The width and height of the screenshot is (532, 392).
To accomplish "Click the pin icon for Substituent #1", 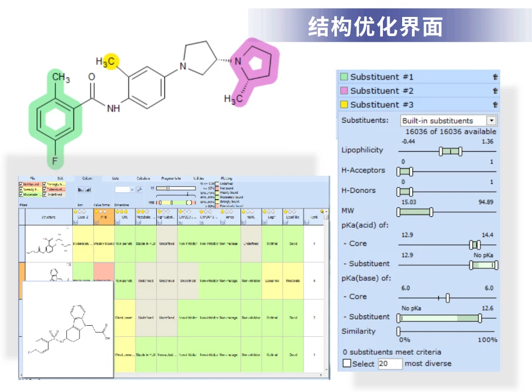I will (x=495, y=77).
